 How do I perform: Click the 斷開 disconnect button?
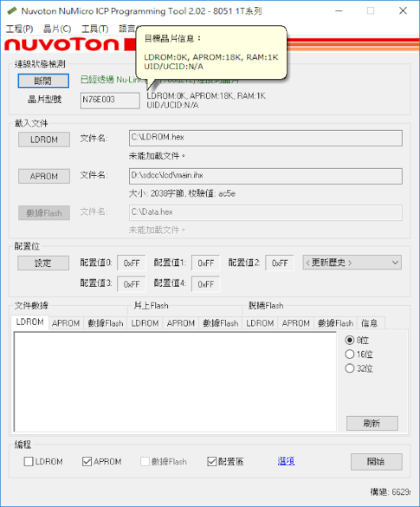click(43, 81)
